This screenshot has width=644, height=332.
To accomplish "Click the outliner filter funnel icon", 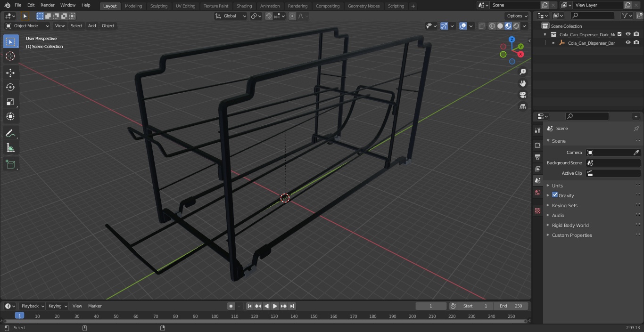I will [625, 16].
